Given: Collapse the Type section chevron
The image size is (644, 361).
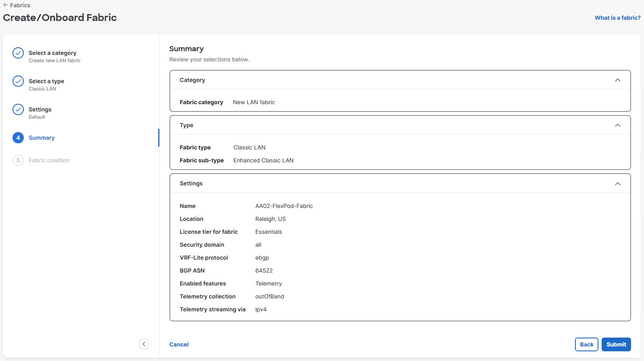Looking at the screenshot, I should (x=617, y=125).
